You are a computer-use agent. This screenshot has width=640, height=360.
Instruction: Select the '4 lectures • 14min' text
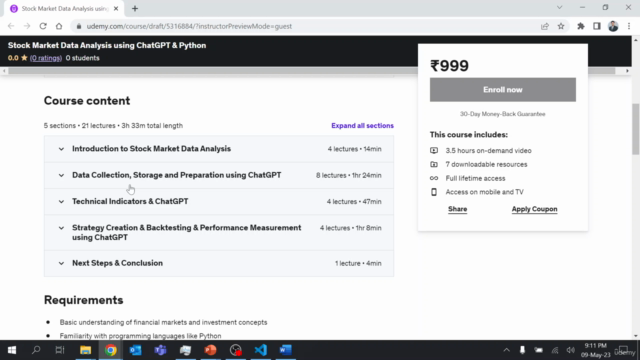coord(354,149)
